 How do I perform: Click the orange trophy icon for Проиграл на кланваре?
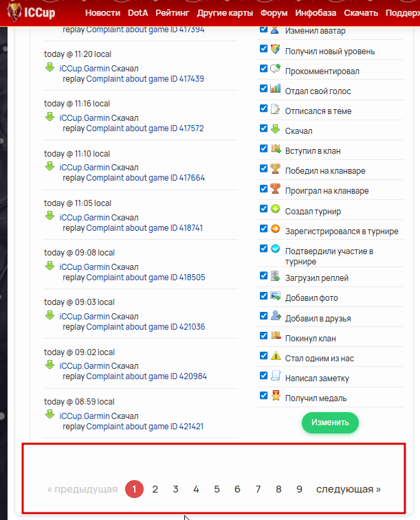pos(276,189)
